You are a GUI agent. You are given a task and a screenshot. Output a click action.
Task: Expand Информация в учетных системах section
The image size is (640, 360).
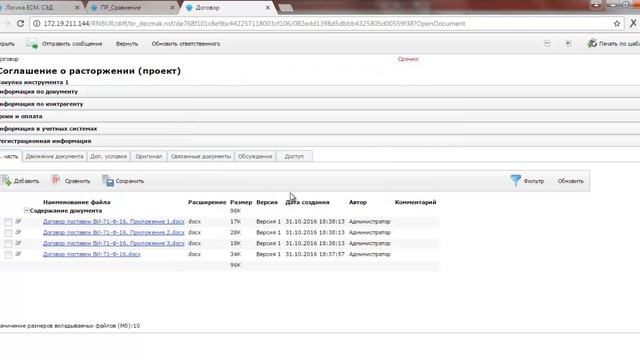point(48,129)
